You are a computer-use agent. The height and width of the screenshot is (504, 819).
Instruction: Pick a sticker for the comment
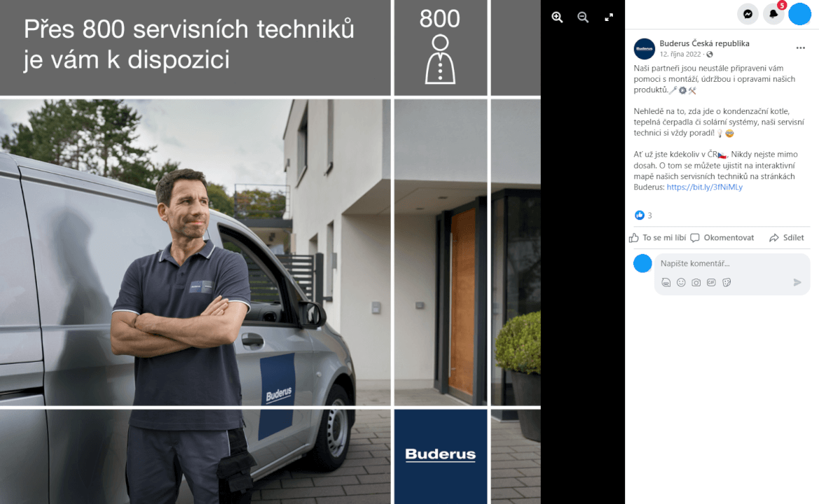coord(727,282)
